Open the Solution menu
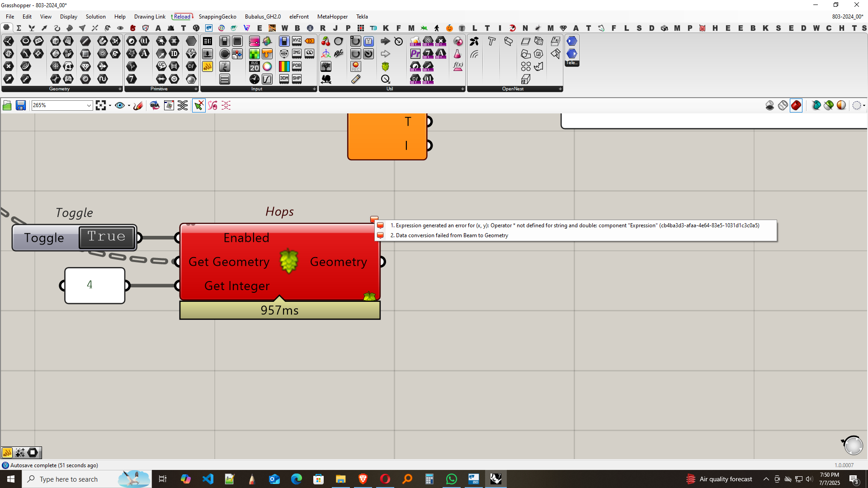868x488 pixels. [x=95, y=16]
